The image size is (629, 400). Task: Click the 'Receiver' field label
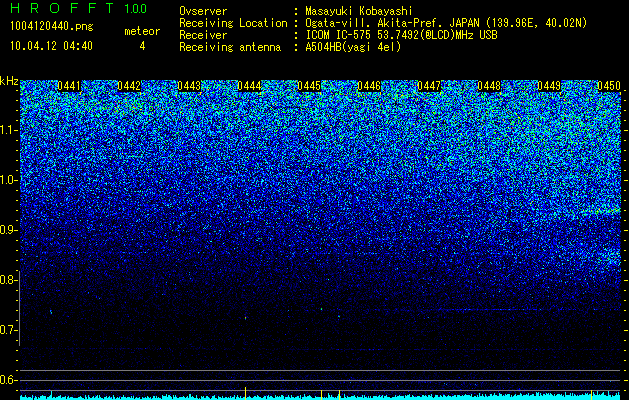click(203, 35)
